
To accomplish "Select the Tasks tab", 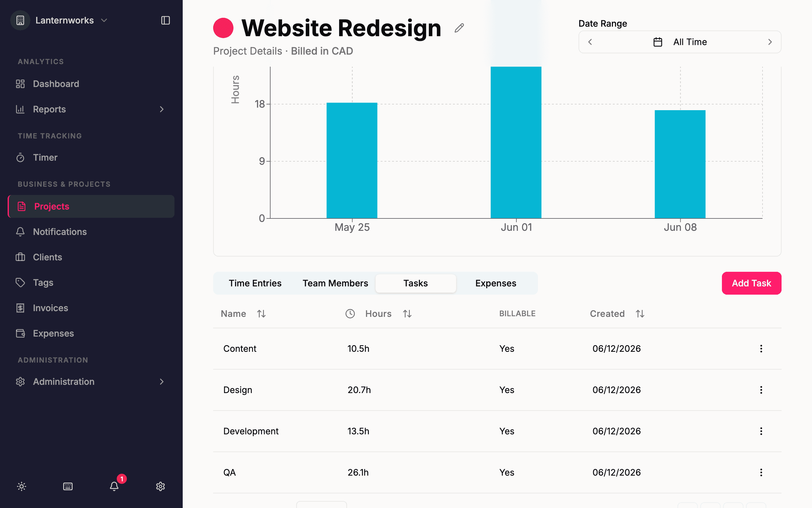I will [416, 283].
